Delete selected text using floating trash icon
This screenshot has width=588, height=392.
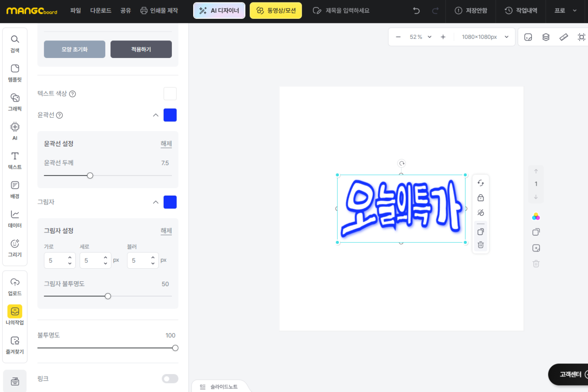point(481,245)
